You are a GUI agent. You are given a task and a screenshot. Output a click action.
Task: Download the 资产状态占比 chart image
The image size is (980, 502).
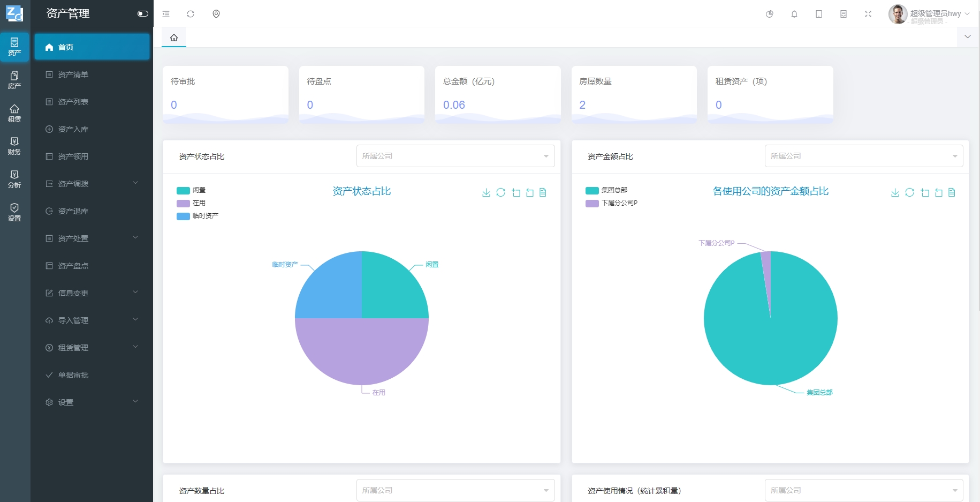tap(486, 192)
